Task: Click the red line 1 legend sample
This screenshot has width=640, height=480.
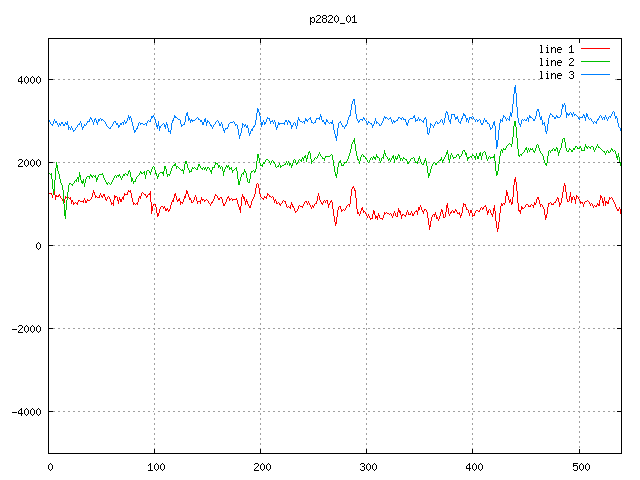Action: coord(596,49)
